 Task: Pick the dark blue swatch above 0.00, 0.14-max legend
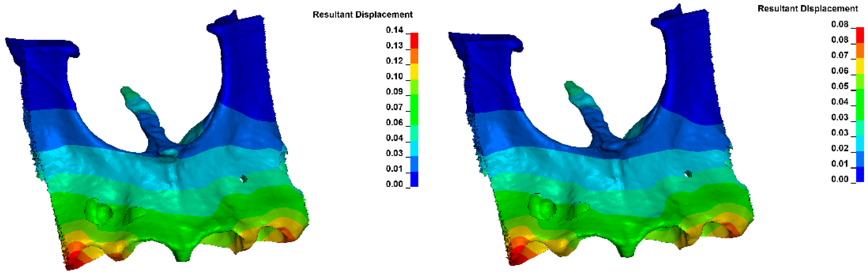[x=414, y=179]
